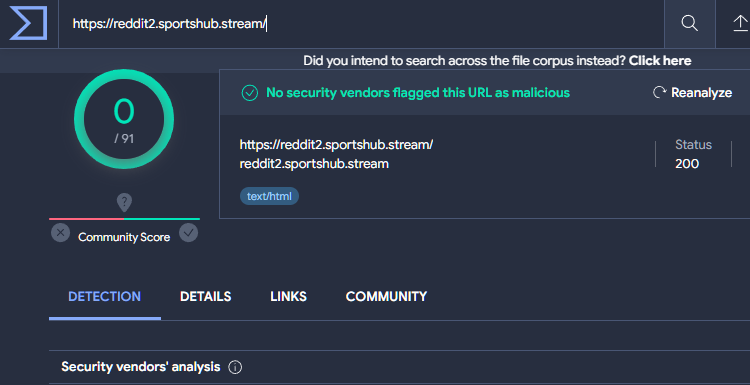This screenshot has height=385, width=750.
Task: Switch to the DETAILS tab
Action: (x=205, y=297)
